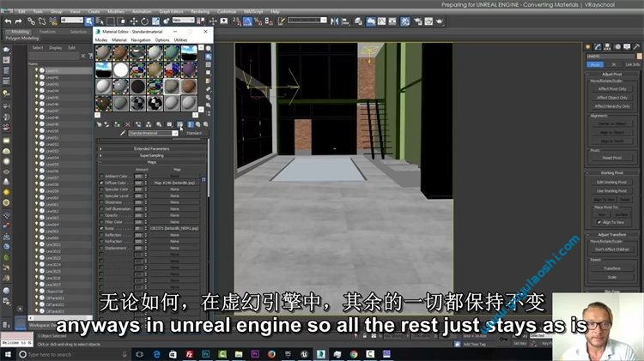Screen dimensions: 644x361
Task: Click the Material Editor toolbar icon
Action: tap(404, 21)
